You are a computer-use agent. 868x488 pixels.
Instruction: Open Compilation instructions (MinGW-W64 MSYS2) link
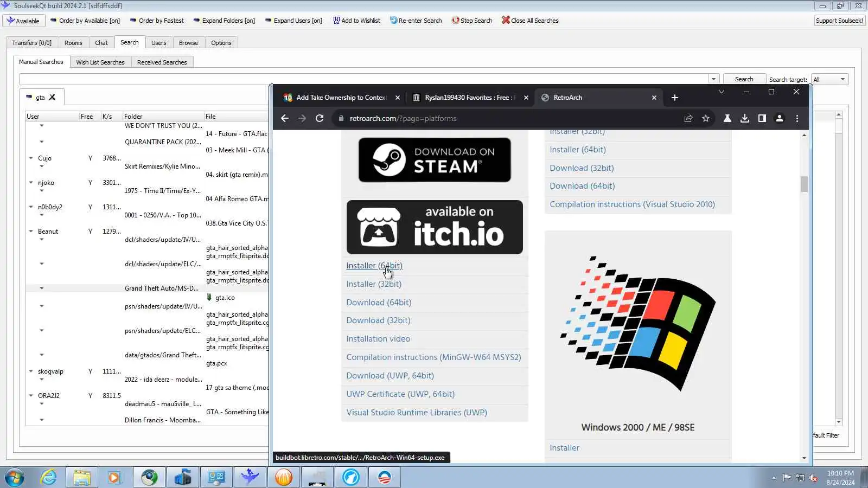pyautogui.click(x=433, y=357)
